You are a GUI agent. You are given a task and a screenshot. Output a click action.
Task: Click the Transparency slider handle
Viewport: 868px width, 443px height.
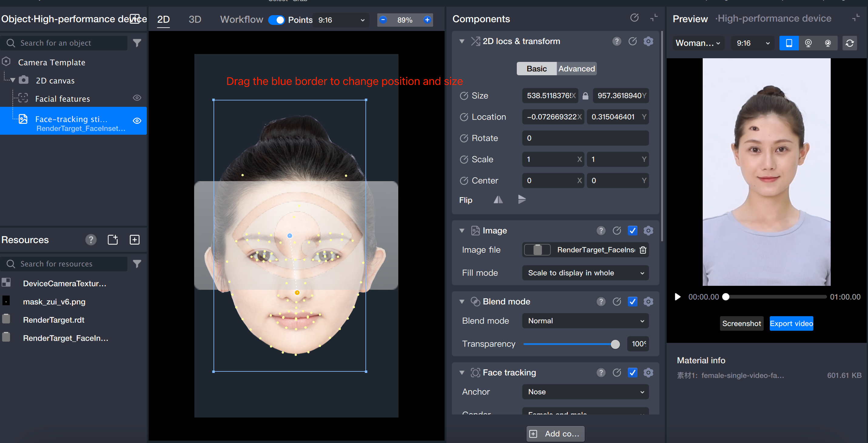[x=615, y=344]
